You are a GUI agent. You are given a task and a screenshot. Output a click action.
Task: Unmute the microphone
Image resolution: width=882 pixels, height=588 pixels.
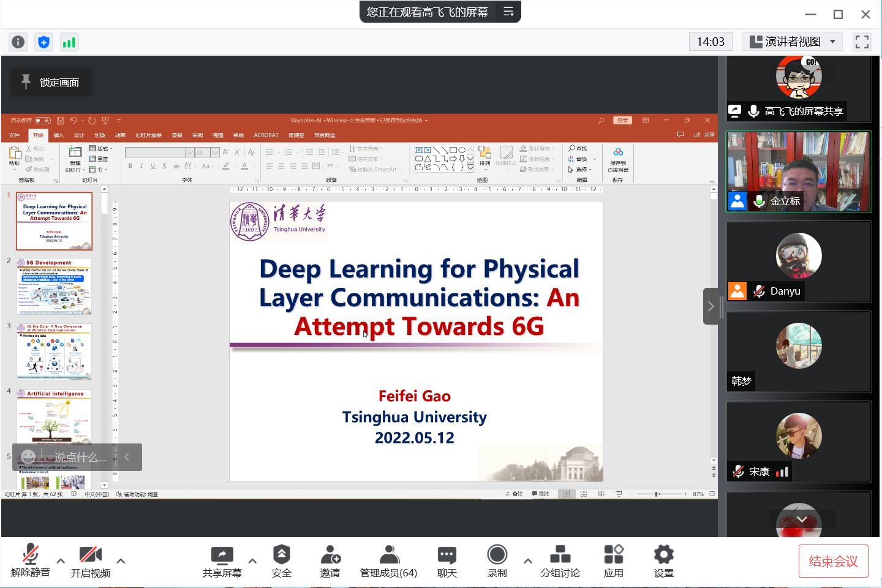30,561
